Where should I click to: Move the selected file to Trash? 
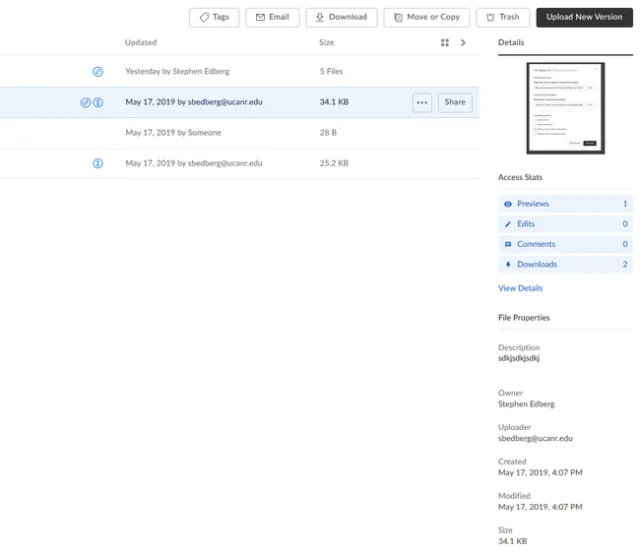pyautogui.click(x=502, y=17)
